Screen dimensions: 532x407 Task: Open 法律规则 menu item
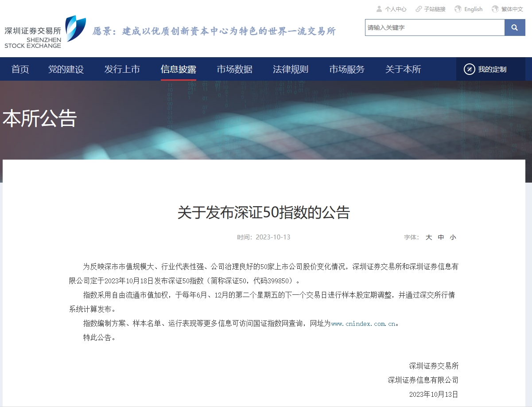click(x=291, y=69)
